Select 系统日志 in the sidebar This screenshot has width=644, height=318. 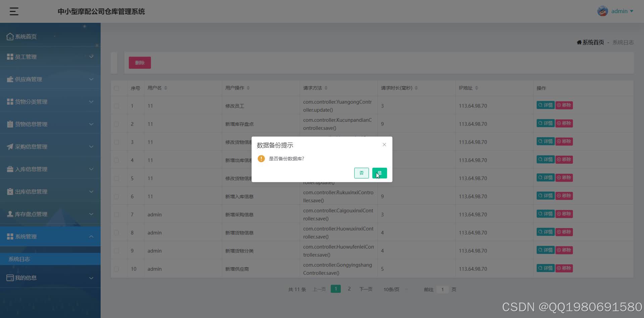pos(19,259)
